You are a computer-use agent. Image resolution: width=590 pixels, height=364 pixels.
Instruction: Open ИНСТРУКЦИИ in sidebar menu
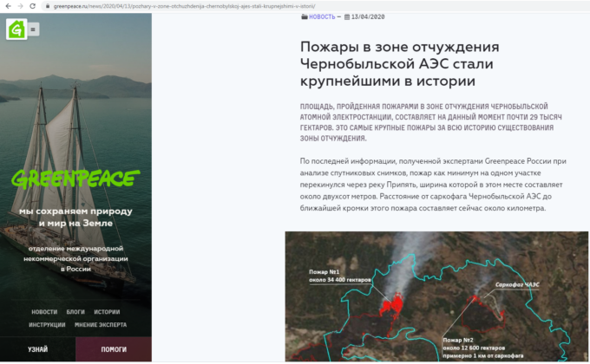click(x=47, y=324)
